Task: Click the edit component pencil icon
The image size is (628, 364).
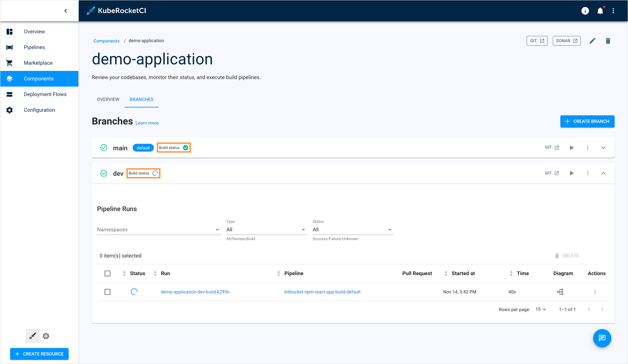Action: (x=592, y=40)
